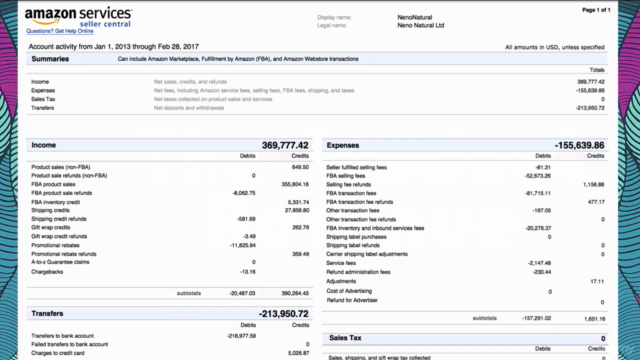Click the Page 1 of 1 indicator
Screen dimensions: 640x360
tap(596, 10)
